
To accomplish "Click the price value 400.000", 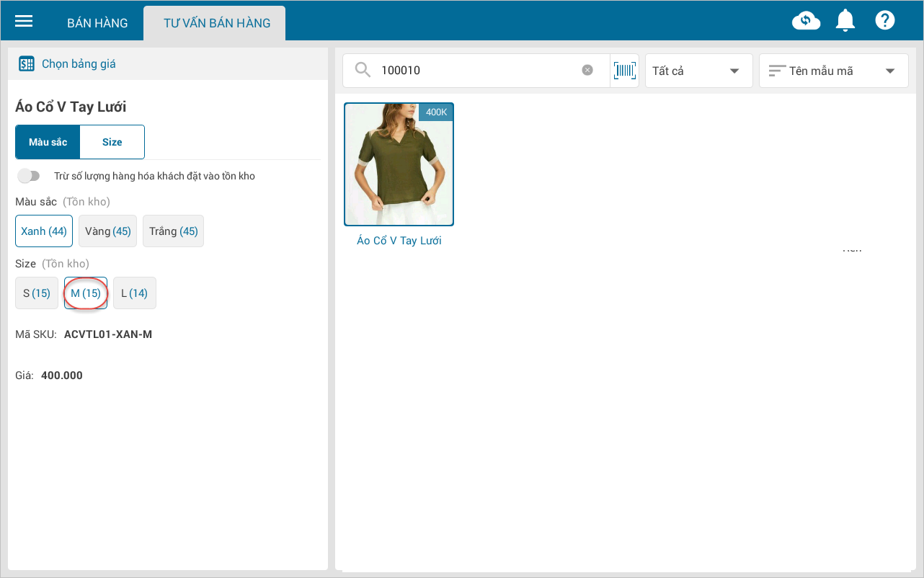I will [62, 375].
